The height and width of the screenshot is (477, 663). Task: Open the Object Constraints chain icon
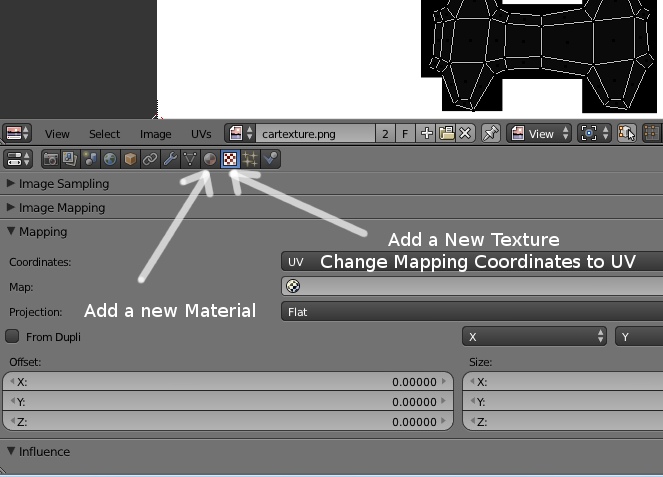pos(150,159)
